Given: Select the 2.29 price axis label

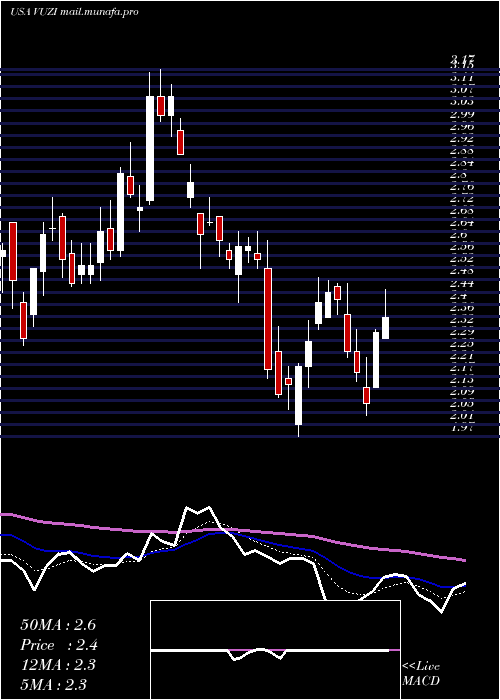Looking at the screenshot, I should [x=462, y=332].
